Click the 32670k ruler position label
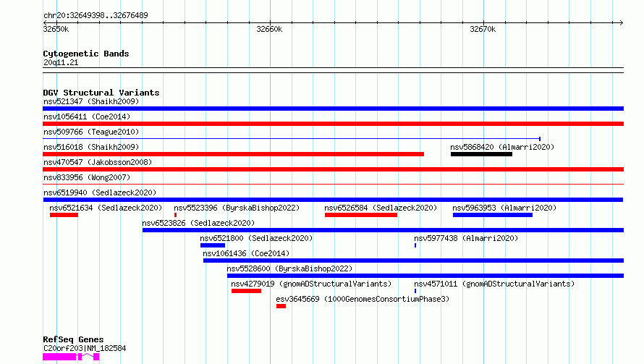Image resolution: width=644 pixels, height=364 pixels. coord(483,29)
